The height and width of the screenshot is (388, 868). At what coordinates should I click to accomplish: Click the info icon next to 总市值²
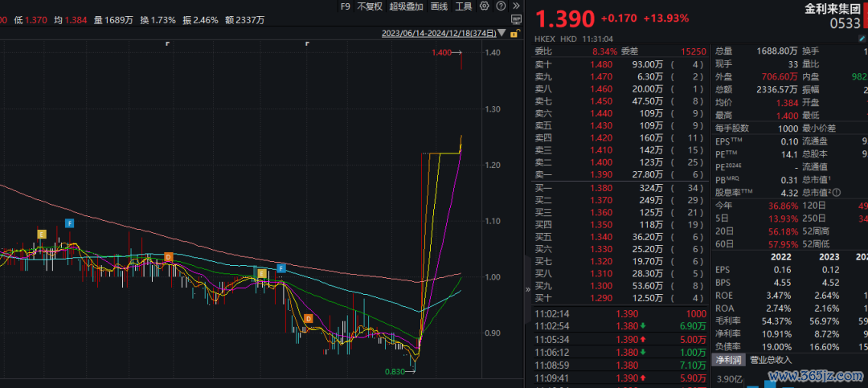pos(836,193)
